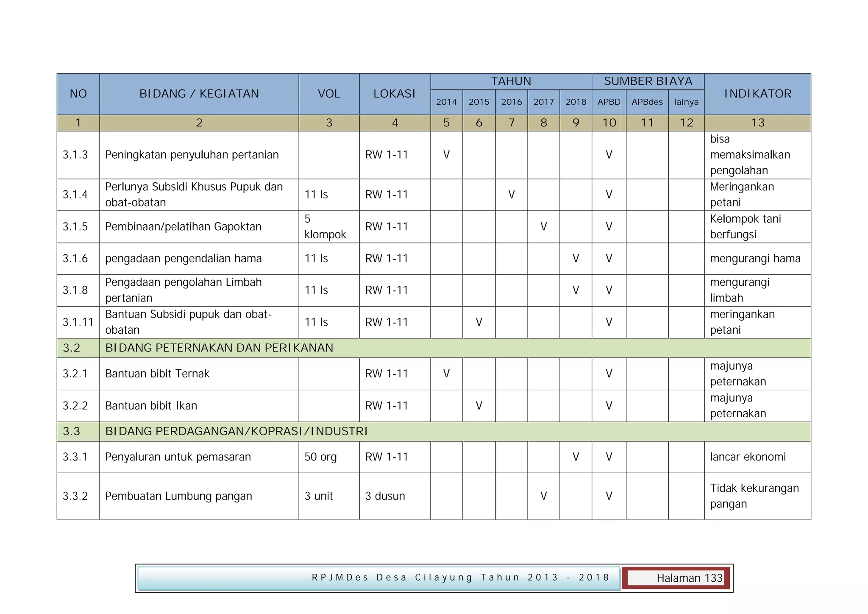Click the 3 dusun location cell
Screen dimensions: 868x614
(385, 496)
